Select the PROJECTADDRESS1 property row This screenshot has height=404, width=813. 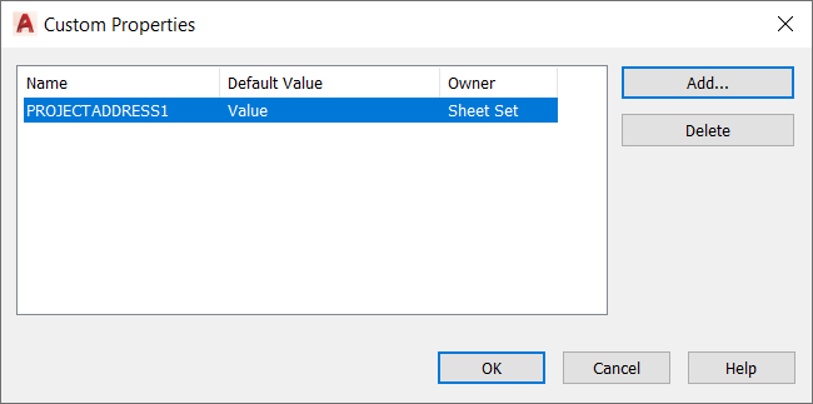pyautogui.click(x=290, y=110)
